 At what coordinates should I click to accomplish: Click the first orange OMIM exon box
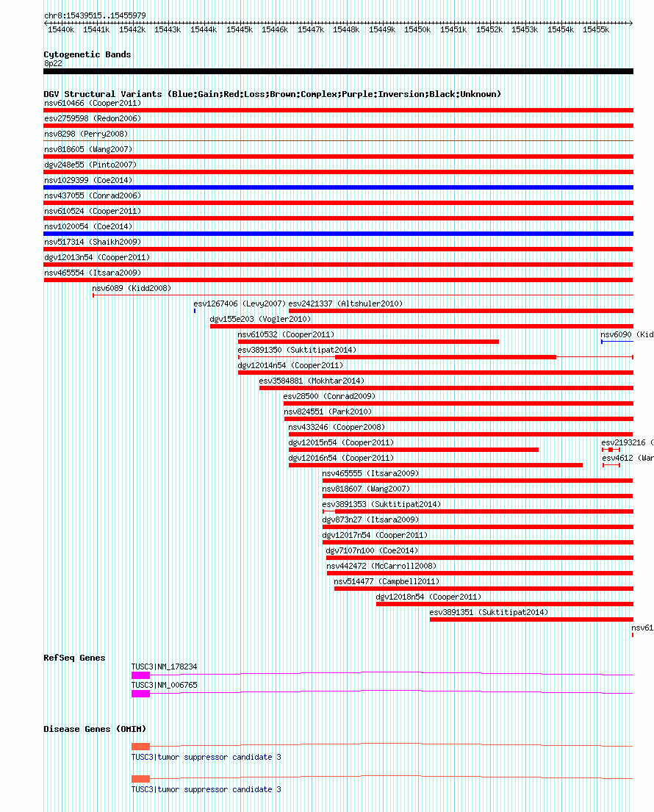(x=140, y=747)
